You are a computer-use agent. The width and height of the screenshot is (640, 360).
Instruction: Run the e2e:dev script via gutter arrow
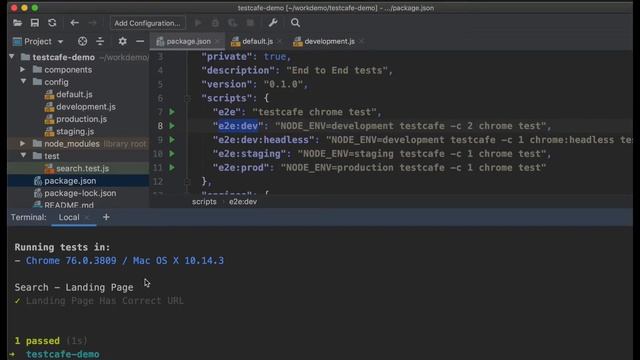coord(172,126)
